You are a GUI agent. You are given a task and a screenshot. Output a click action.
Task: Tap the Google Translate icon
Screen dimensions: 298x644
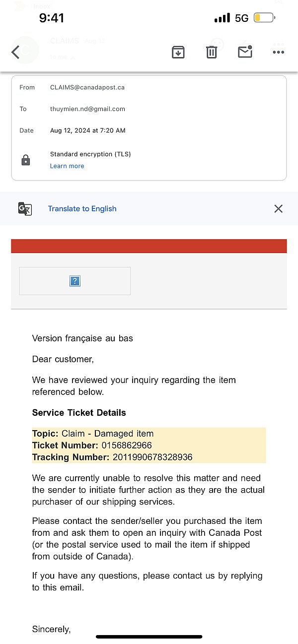click(x=25, y=209)
